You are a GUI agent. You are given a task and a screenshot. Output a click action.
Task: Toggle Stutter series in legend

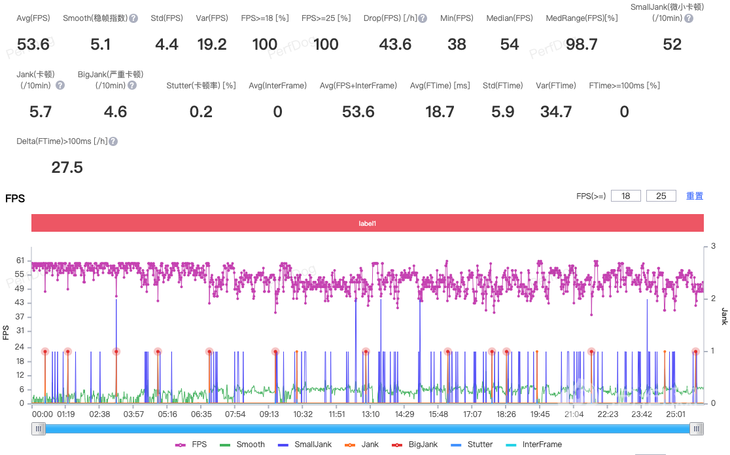coord(473,444)
